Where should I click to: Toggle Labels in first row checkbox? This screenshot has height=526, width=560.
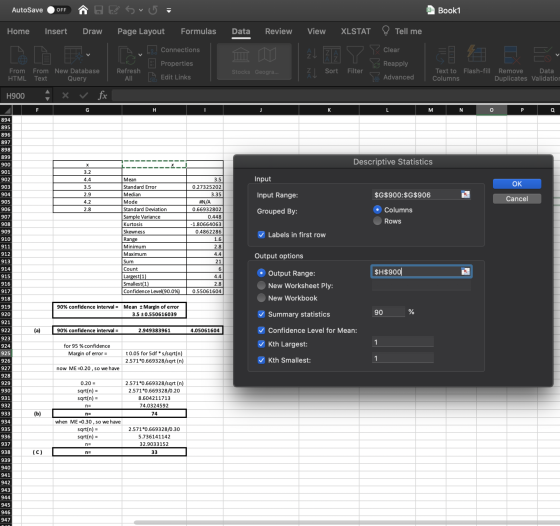click(261, 235)
